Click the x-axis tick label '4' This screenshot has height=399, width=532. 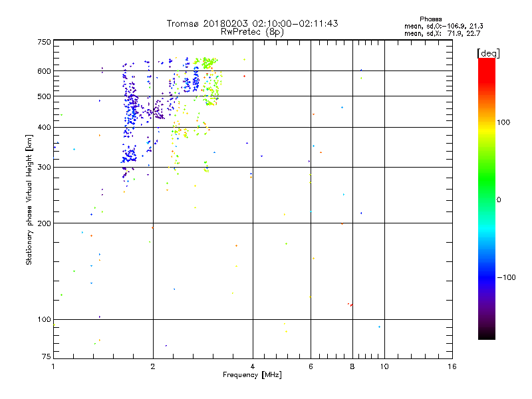click(x=253, y=366)
